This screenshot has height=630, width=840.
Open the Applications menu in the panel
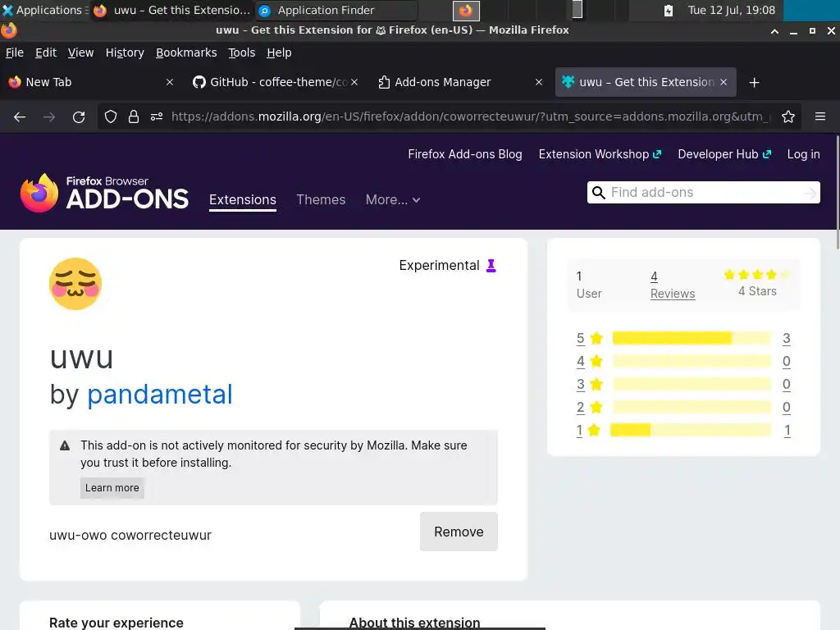[43, 10]
